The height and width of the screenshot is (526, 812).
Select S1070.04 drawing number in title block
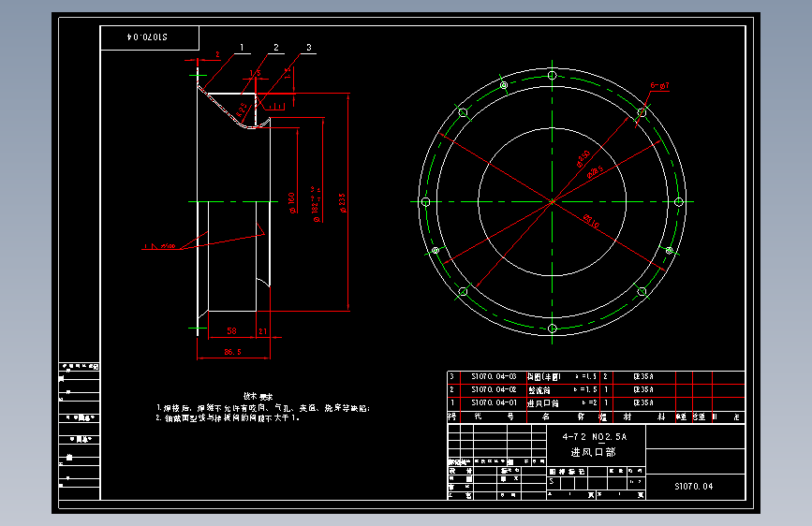pyautogui.click(x=693, y=486)
